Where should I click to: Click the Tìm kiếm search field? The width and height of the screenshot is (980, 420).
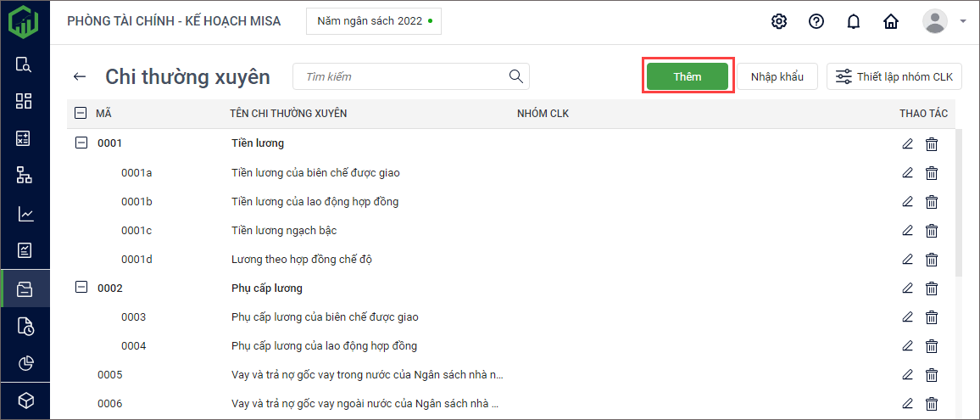[x=403, y=76]
